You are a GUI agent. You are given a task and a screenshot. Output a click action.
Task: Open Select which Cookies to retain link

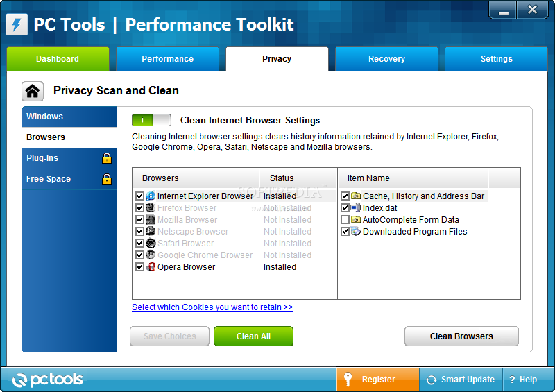(x=212, y=307)
